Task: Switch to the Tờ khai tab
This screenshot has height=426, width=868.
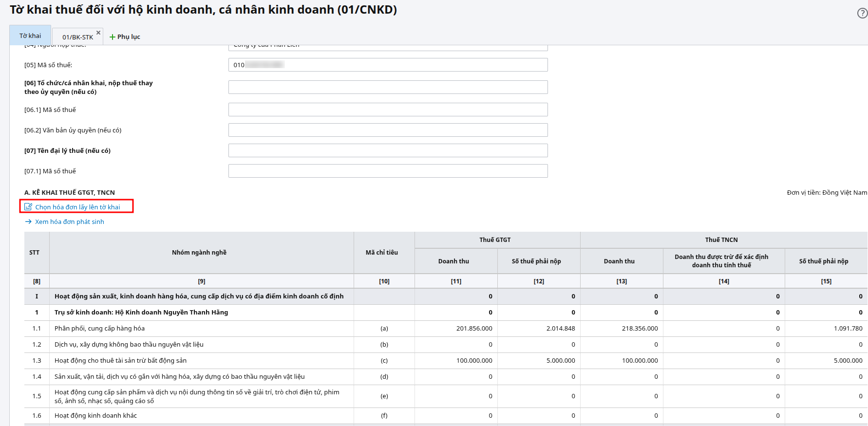Action: [x=30, y=36]
